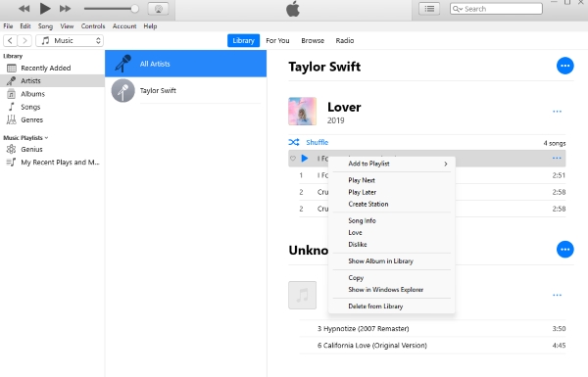Switch to the For You tab
588x377 pixels.
point(277,40)
